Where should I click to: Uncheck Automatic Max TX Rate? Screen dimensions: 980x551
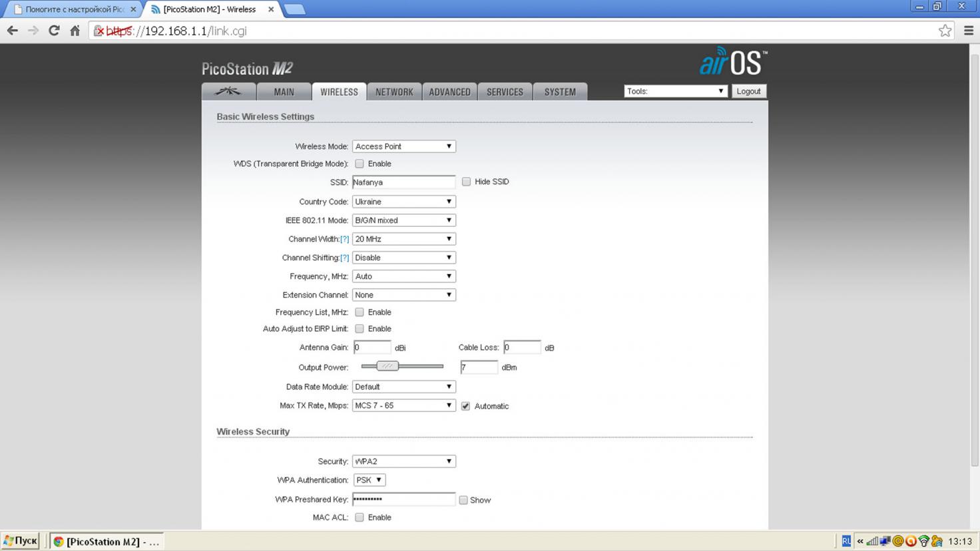coord(465,406)
